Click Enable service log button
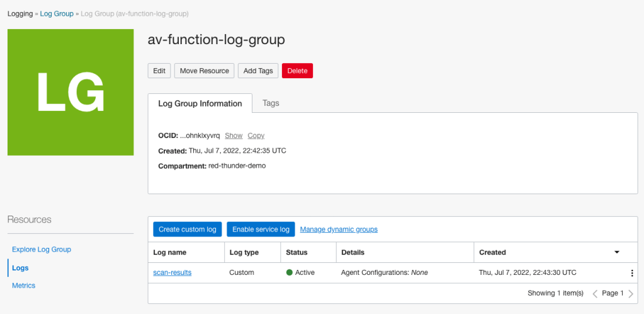Viewport: 644px width, 314px height. (261, 230)
